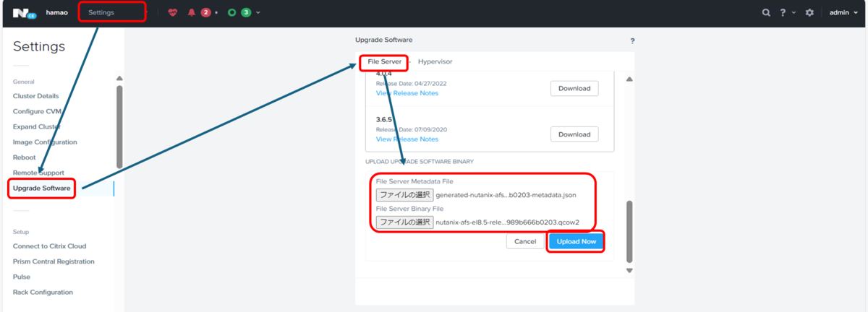Expand the help menu chevron

(x=793, y=13)
